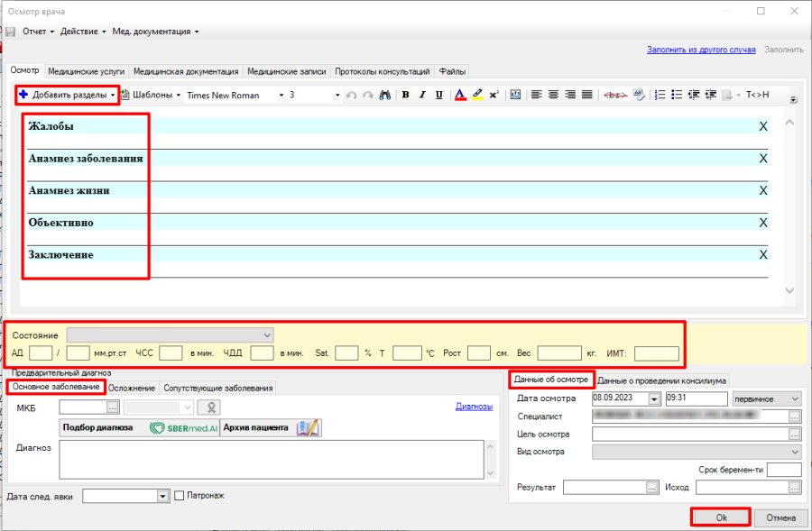The image size is (812, 531).
Task: Click the save diskette icon
Action: (10, 32)
